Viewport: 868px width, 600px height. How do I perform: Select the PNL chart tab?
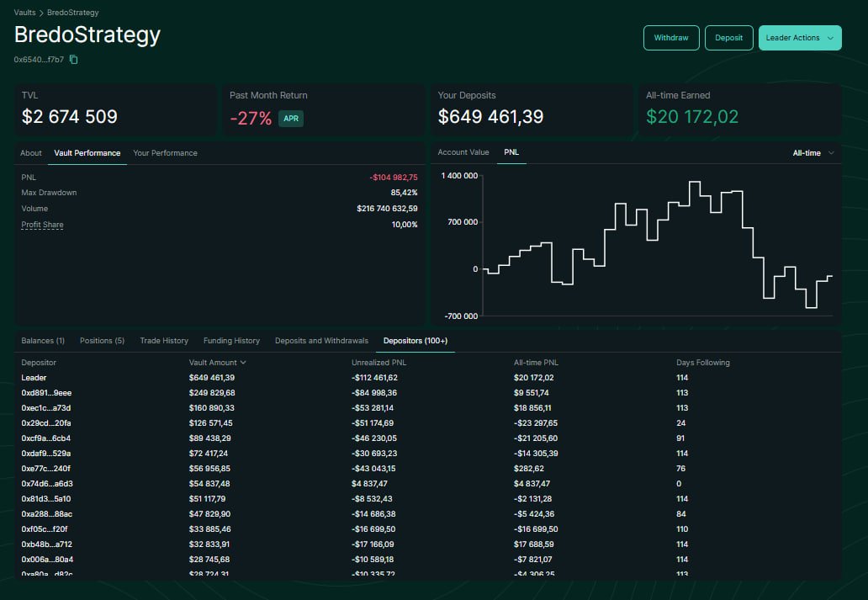coord(511,151)
